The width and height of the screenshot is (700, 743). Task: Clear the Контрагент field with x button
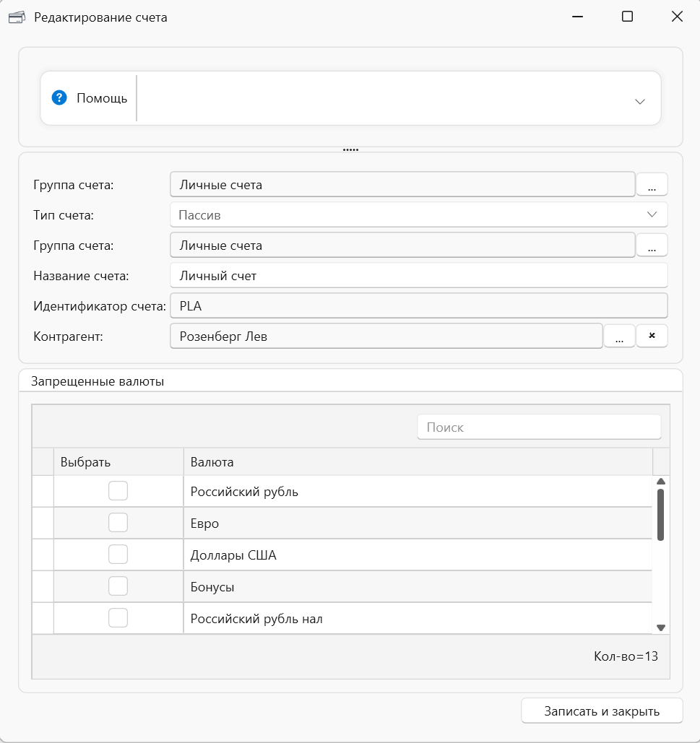pyautogui.click(x=652, y=336)
